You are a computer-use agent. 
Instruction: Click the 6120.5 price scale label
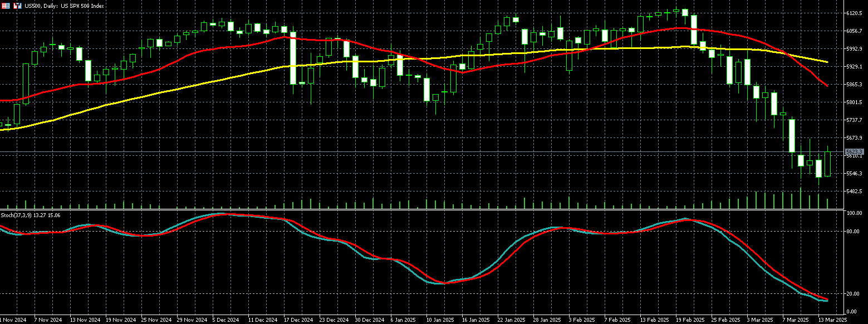855,13
